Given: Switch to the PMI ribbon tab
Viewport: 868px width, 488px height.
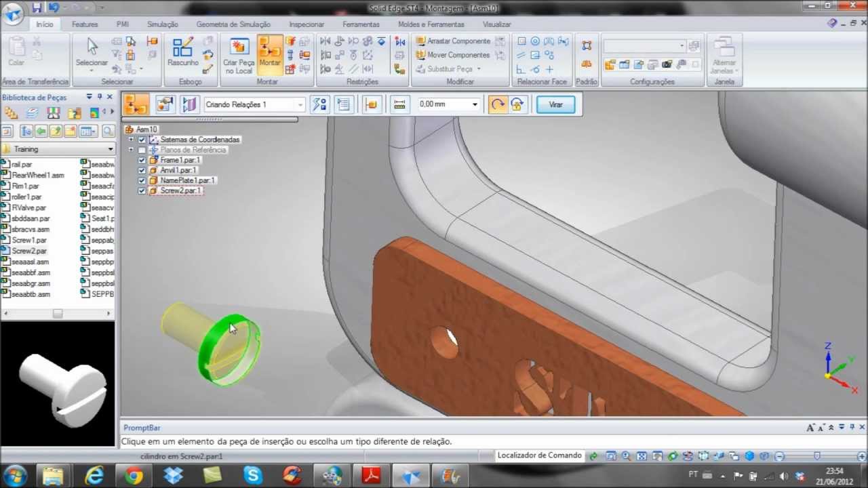Looking at the screenshot, I should click(123, 24).
